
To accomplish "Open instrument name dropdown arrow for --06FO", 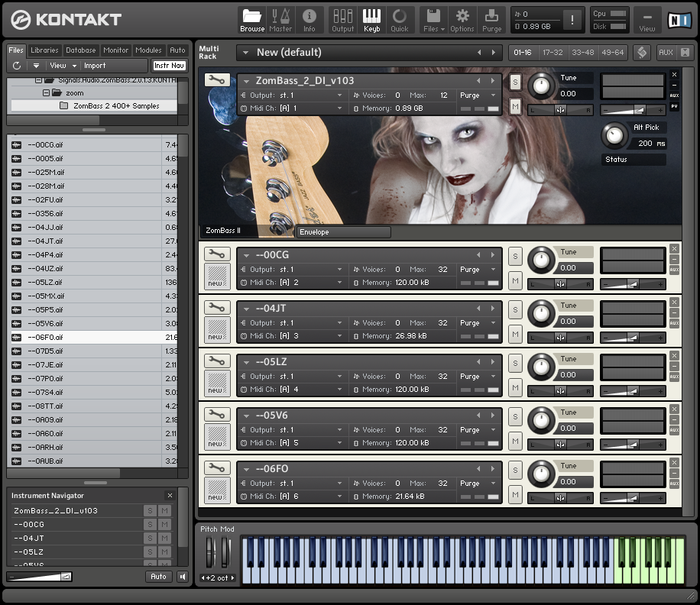I will (x=246, y=469).
